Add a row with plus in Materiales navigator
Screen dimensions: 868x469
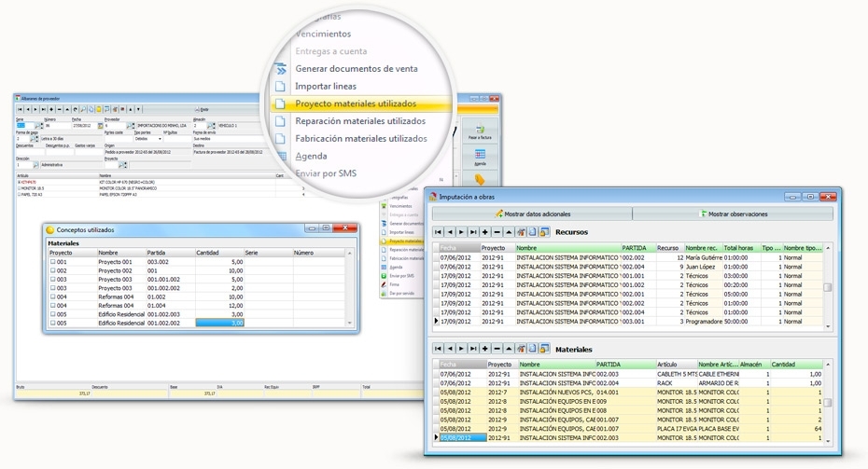pyautogui.click(x=485, y=349)
